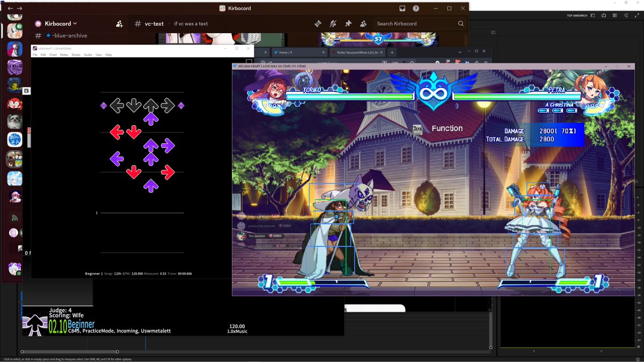Show pinned messages in vc-text

coord(348,24)
